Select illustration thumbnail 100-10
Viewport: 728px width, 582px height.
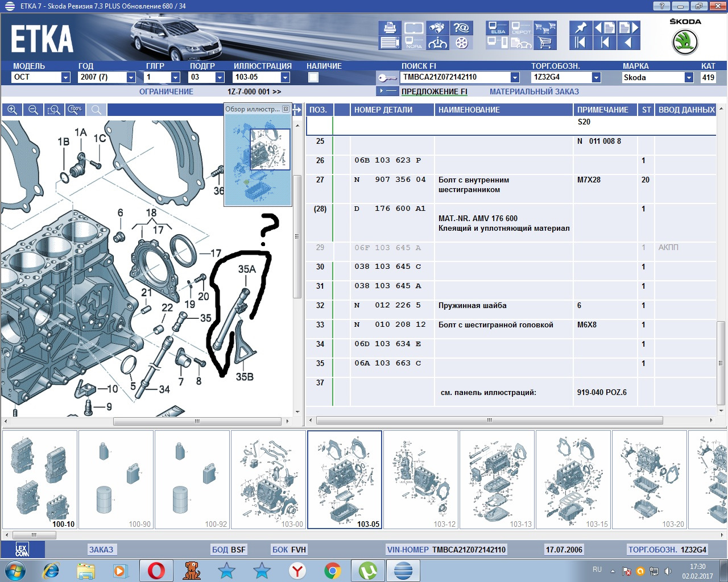point(40,480)
